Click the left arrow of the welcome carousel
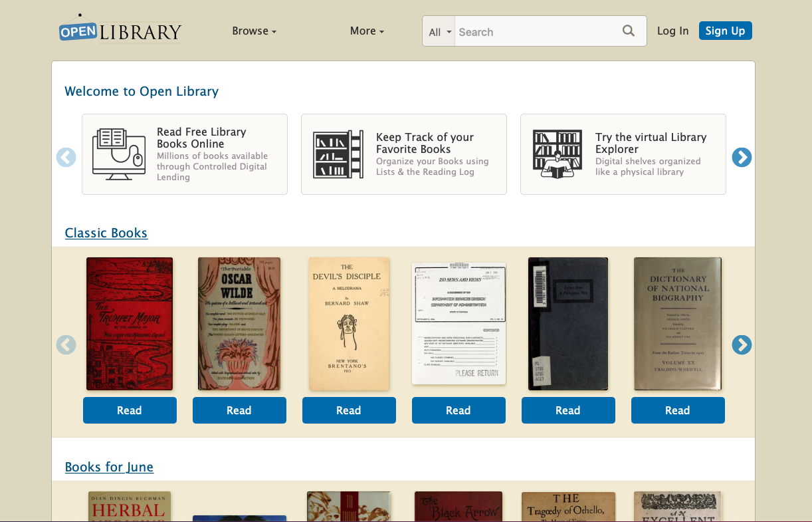812x522 pixels. pos(66,157)
